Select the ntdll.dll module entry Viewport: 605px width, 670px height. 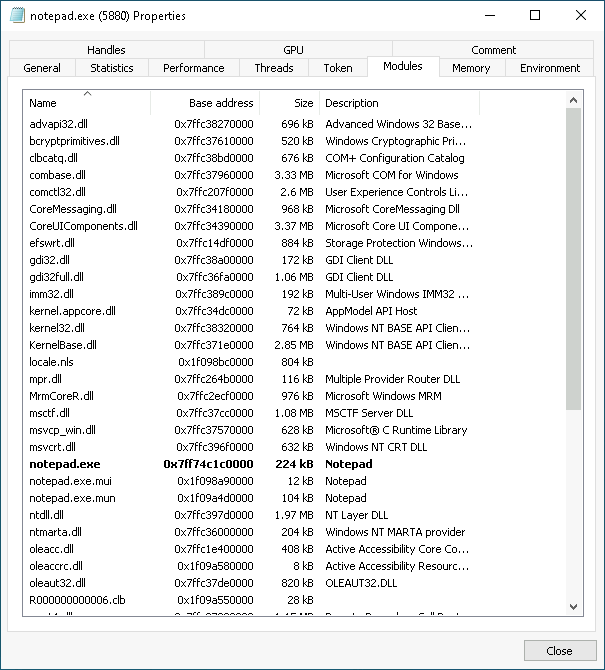pos(49,515)
